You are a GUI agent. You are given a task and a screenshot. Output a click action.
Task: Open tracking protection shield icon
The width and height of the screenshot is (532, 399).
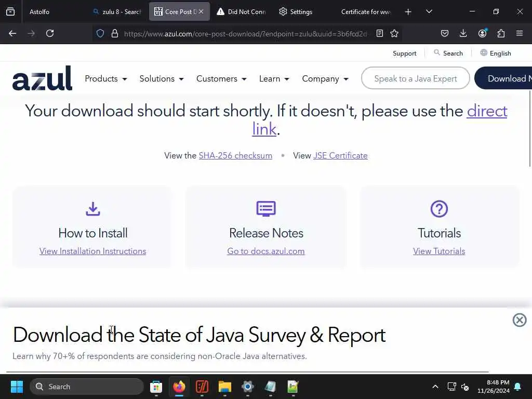pyautogui.click(x=100, y=33)
